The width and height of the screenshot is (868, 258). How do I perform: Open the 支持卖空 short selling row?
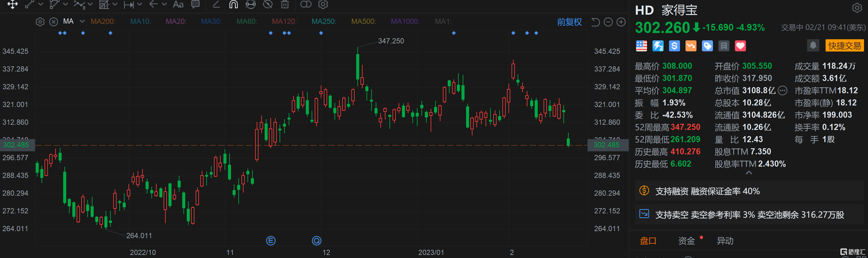749,214
